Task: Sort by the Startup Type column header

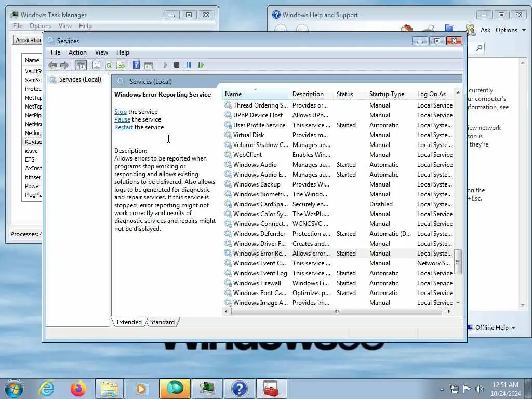Action: pyautogui.click(x=390, y=94)
